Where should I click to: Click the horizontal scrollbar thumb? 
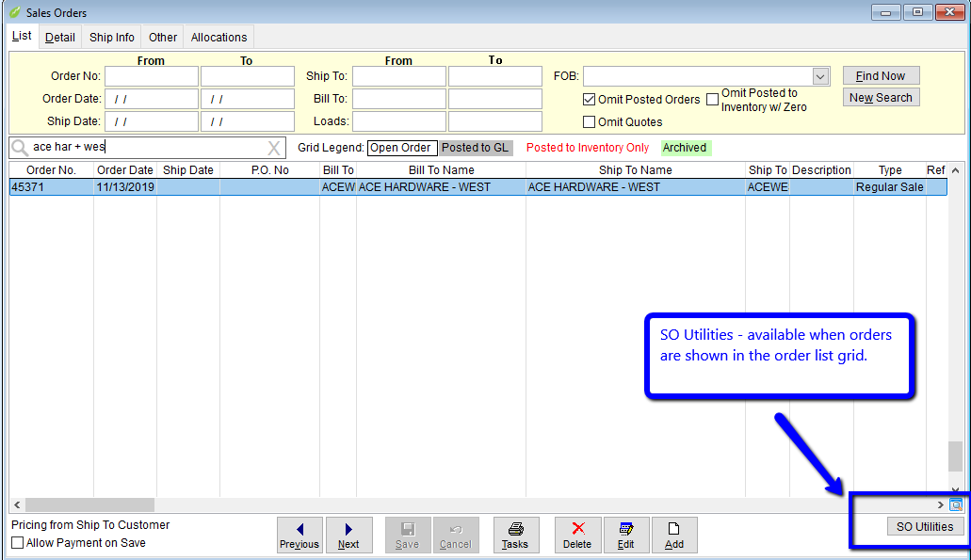coord(89,505)
